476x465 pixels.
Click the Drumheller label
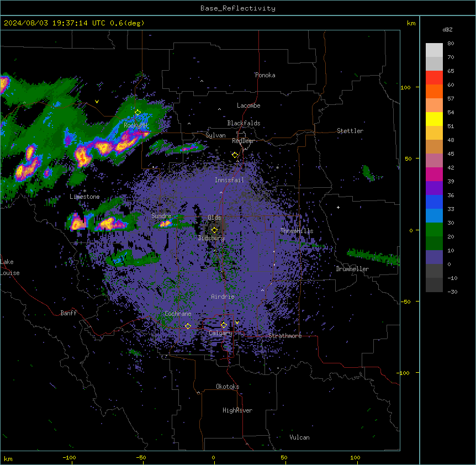tap(352, 269)
